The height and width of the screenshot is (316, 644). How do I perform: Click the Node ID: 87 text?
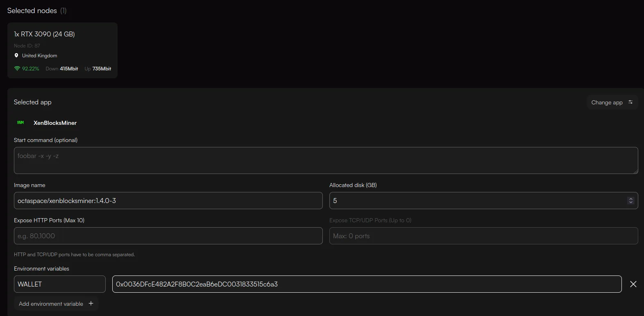coord(27,46)
